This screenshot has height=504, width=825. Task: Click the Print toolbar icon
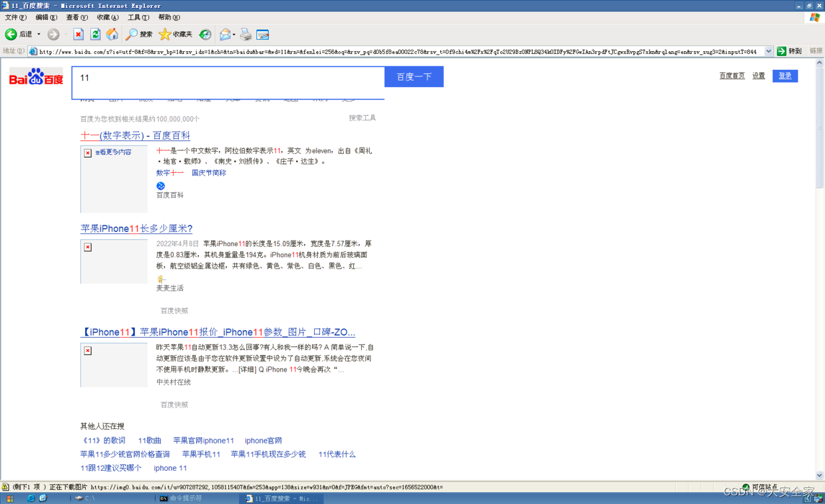pos(246,35)
